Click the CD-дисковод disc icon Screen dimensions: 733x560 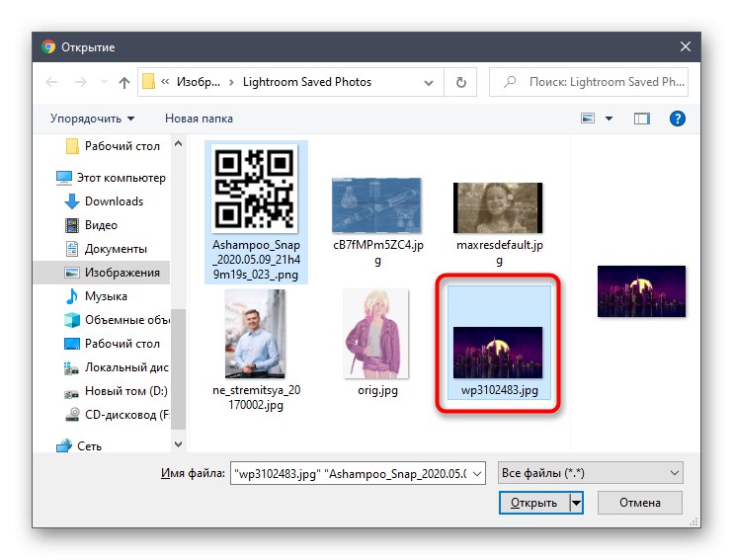coord(72,415)
